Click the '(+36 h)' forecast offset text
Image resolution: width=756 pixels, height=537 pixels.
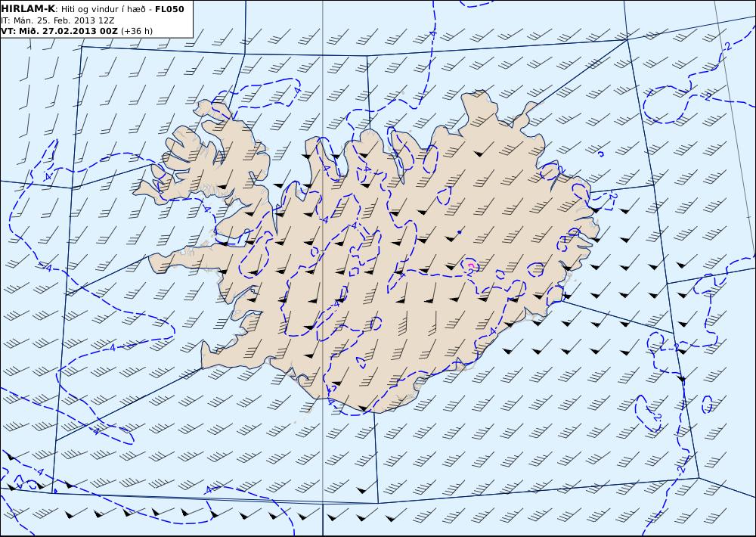tap(137, 31)
